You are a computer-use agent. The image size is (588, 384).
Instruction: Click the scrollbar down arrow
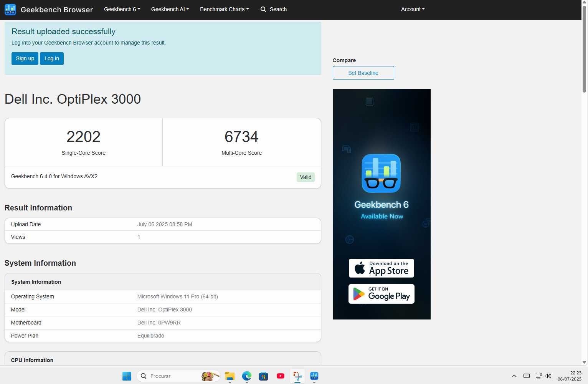point(584,362)
